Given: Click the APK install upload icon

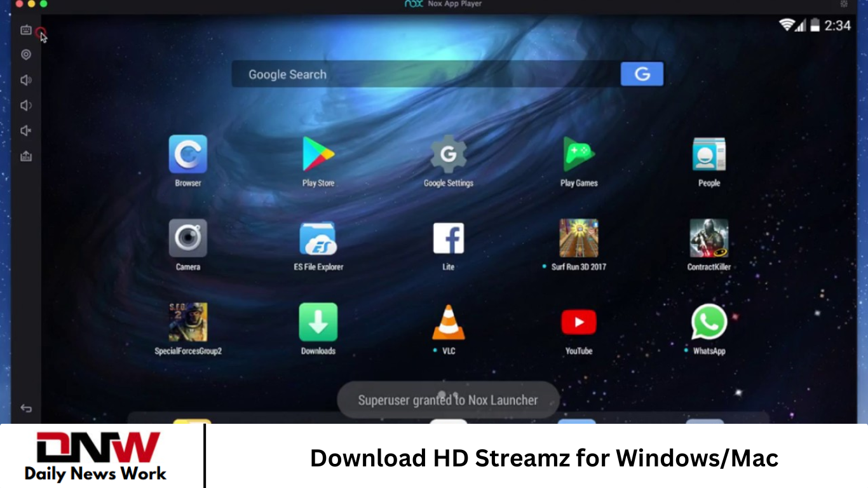Looking at the screenshot, I should (26, 156).
